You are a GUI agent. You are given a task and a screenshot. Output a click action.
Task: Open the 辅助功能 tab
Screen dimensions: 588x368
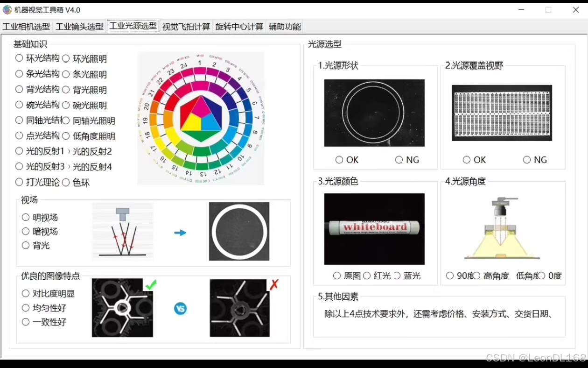pyautogui.click(x=285, y=27)
